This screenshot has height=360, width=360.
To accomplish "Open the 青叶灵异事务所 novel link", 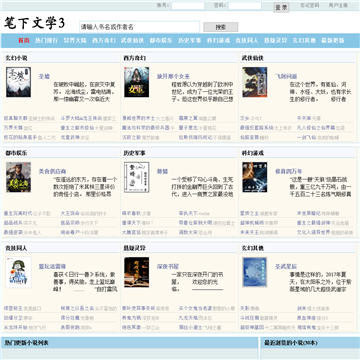I will pyautogui.click(x=139, y=308).
